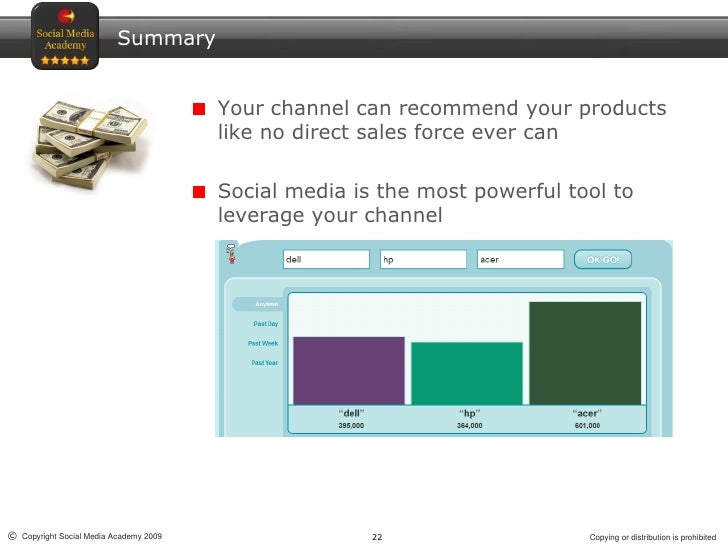Click the Copyright Social Media Academy 2009 footer

pos(91,536)
